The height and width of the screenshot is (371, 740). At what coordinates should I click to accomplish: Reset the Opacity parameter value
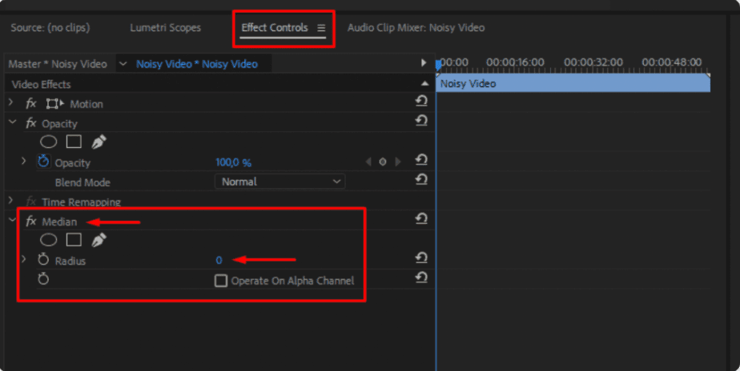point(421,160)
